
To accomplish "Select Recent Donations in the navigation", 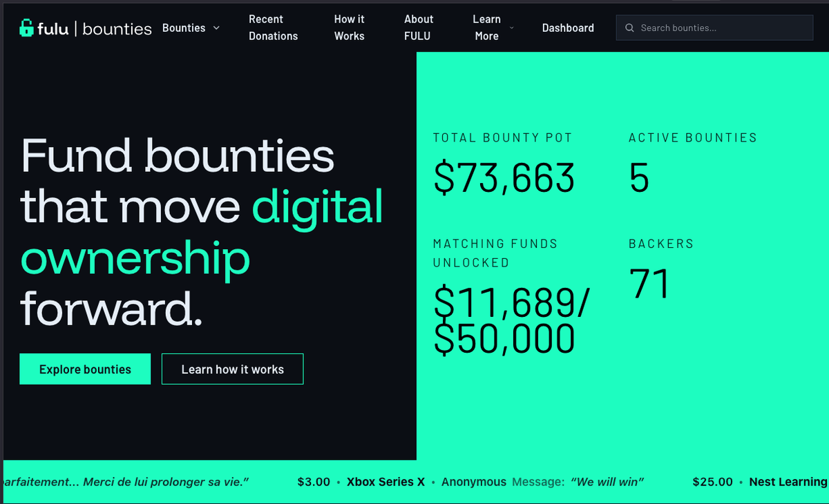I will pos(273,28).
